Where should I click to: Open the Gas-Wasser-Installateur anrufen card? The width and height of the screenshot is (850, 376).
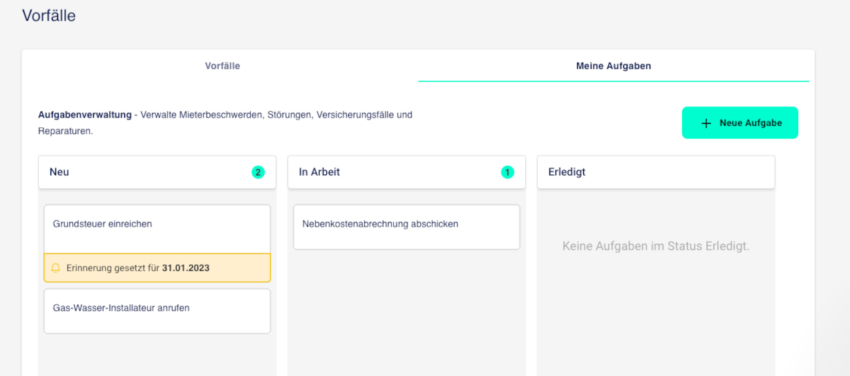point(157,311)
